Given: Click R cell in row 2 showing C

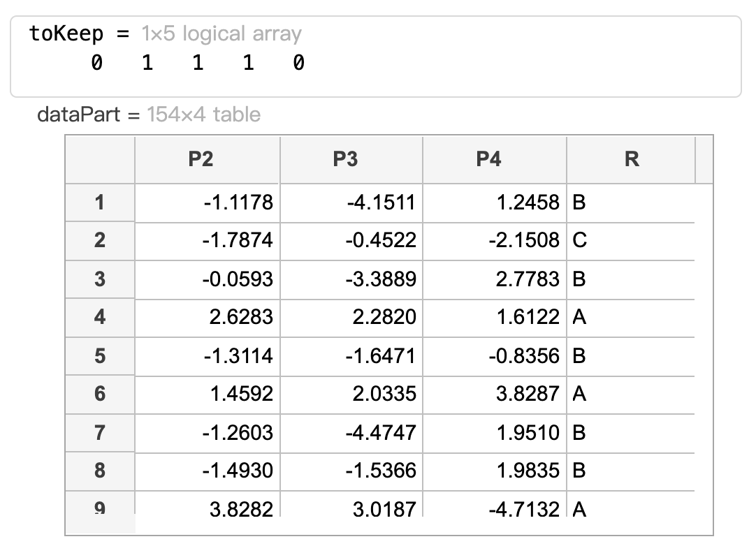Looking at the screenshot, I should point(631,240).
